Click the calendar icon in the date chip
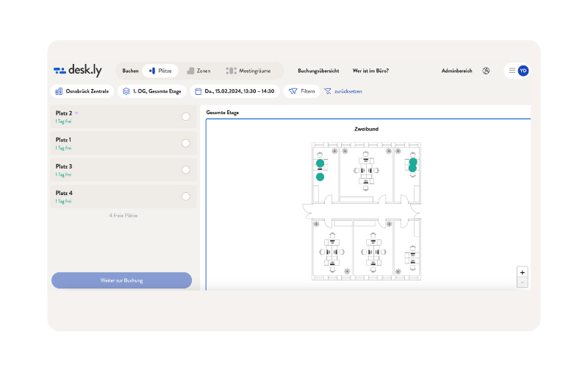The height and width of the screenshot is (368, 588). (x=198, y=91)
